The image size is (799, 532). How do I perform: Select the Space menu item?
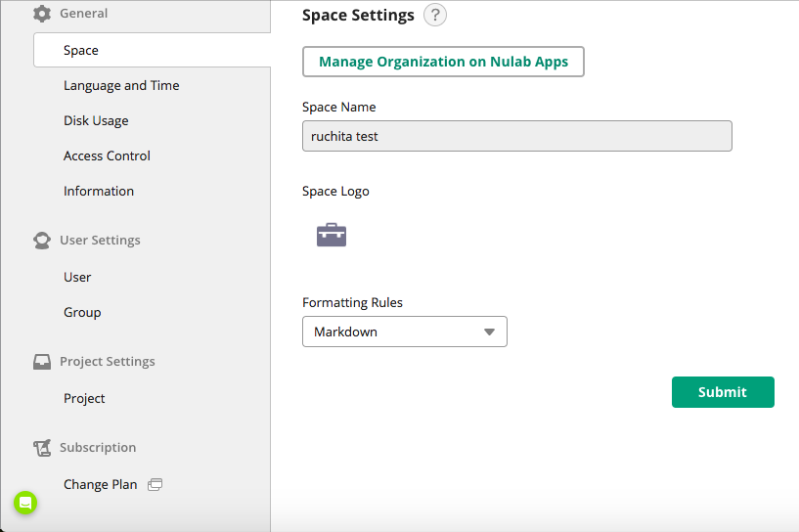pos(152,50)
